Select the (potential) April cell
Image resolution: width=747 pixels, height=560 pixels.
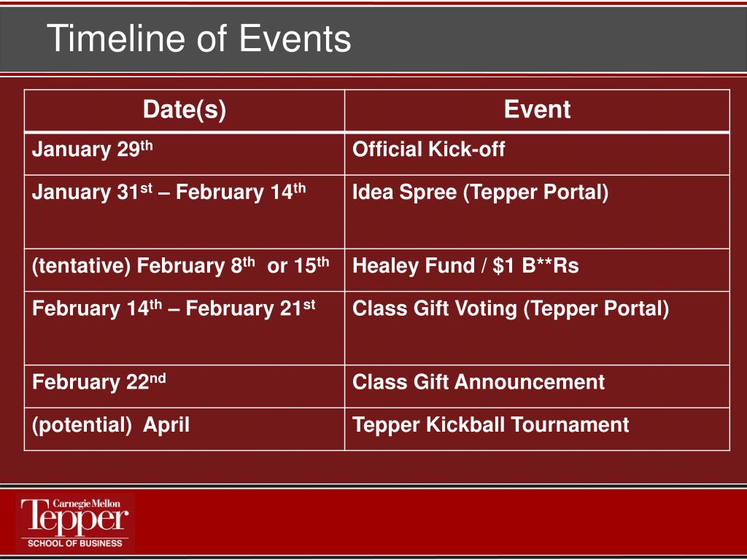185,429
